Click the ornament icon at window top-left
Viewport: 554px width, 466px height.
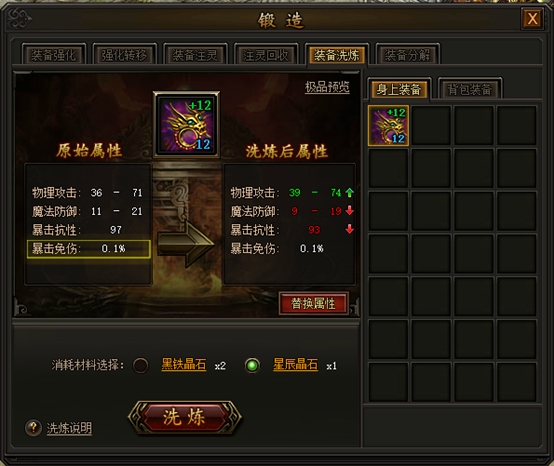pyautogui.click(x=19, y=18)
